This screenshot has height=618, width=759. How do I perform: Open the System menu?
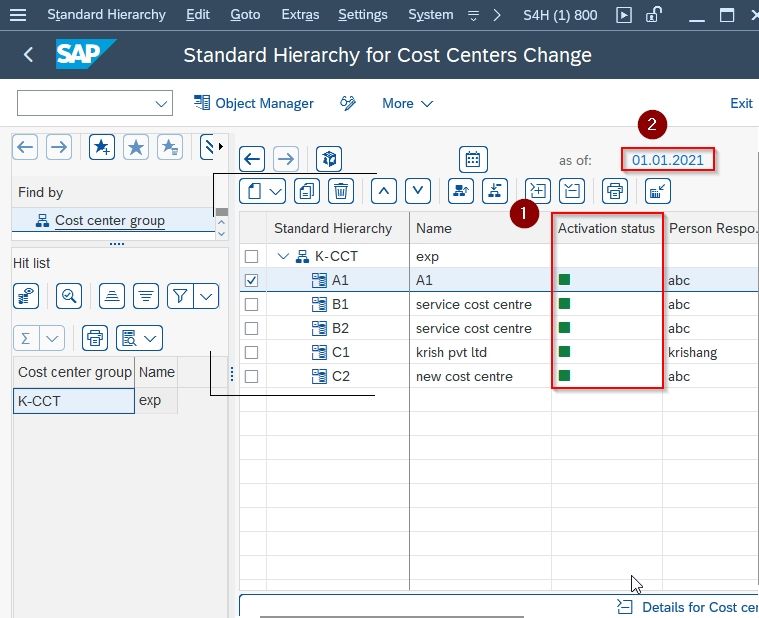[x=430, y=15]
